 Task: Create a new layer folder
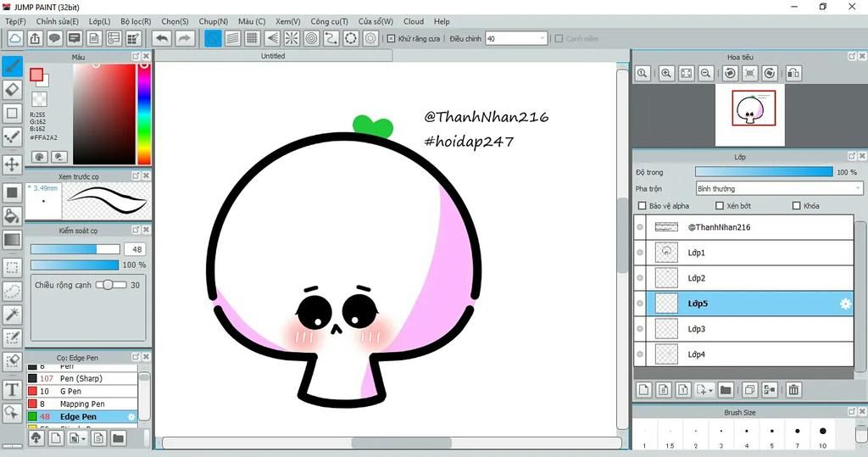point(726,390)
